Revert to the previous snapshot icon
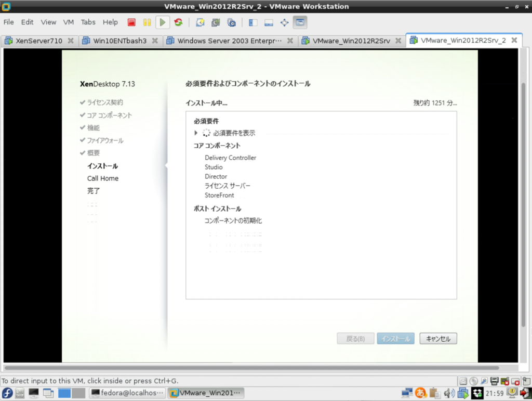This screenshot has height=401, width=532. coord(216,22)
